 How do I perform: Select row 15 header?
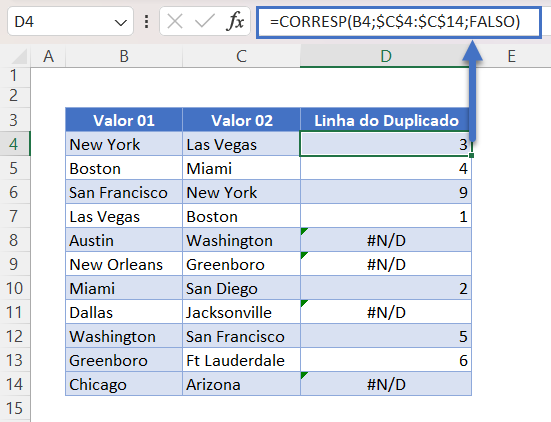click(x=15, y=408)
